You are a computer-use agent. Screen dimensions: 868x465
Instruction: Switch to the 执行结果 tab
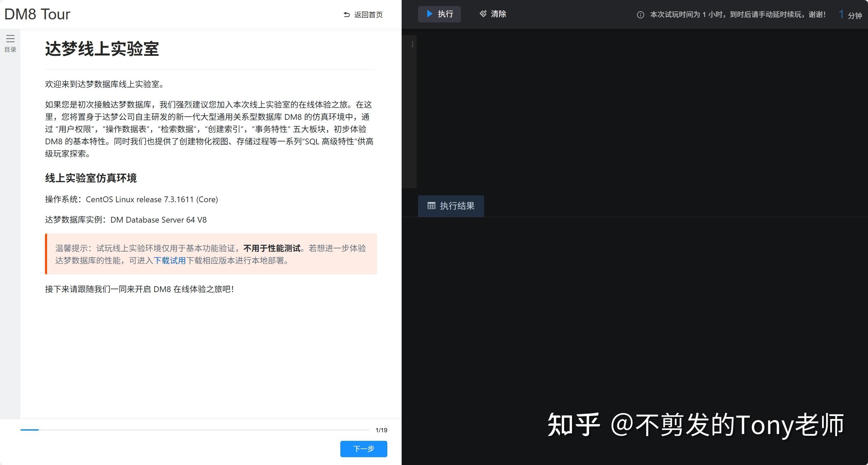pos(451,206)
